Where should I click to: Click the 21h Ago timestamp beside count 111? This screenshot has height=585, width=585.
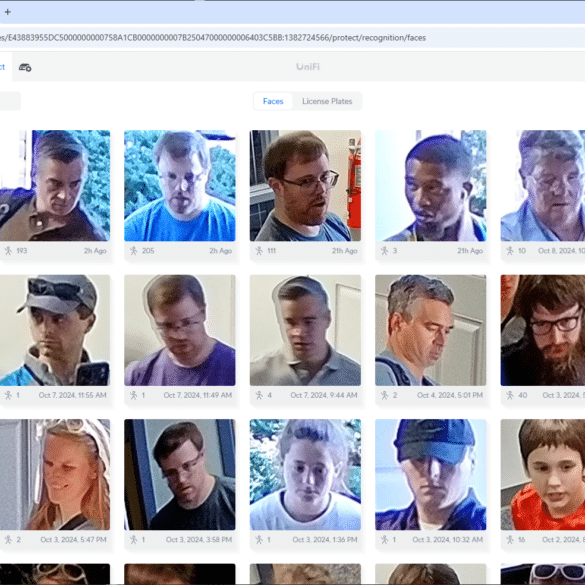pos(345,251)
